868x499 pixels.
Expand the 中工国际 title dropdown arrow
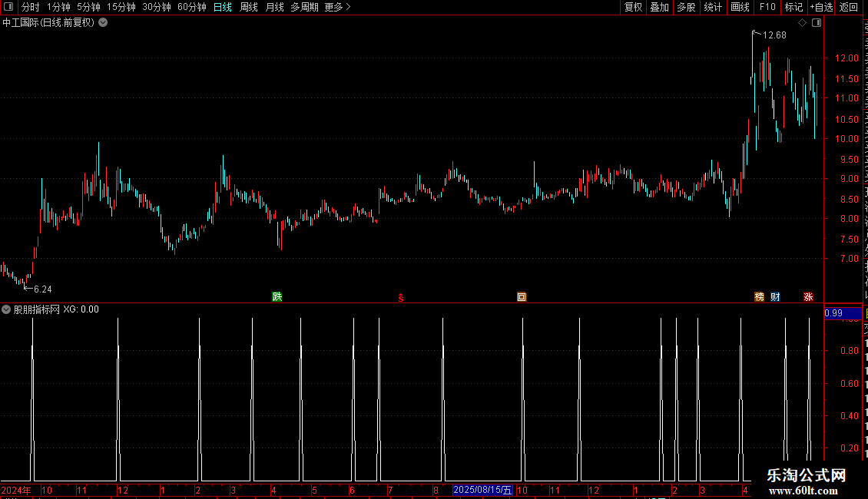[103, 23]
